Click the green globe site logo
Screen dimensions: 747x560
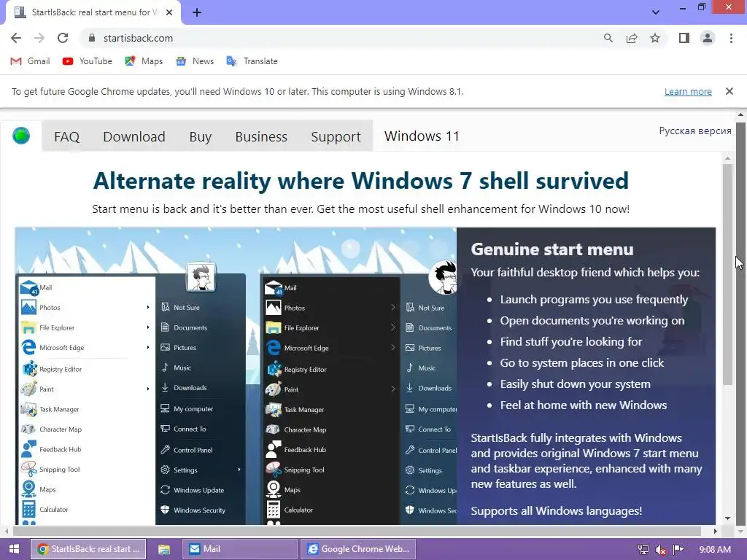click(21, 136)
